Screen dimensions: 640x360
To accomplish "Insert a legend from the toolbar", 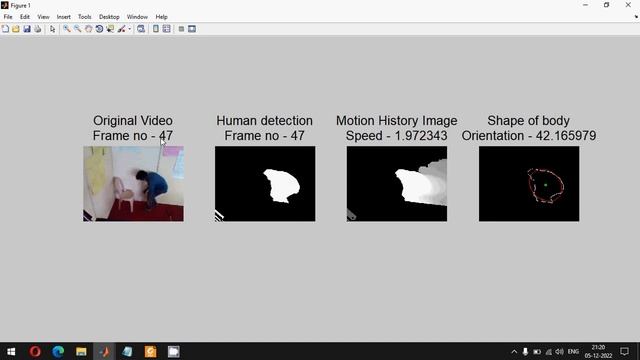I will 167,29.
